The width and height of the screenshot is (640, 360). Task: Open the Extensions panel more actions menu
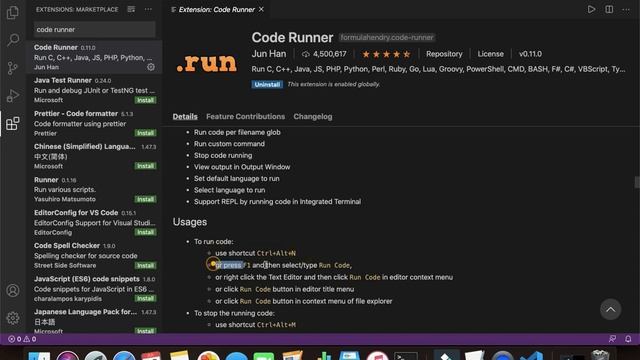click(148, 9)
